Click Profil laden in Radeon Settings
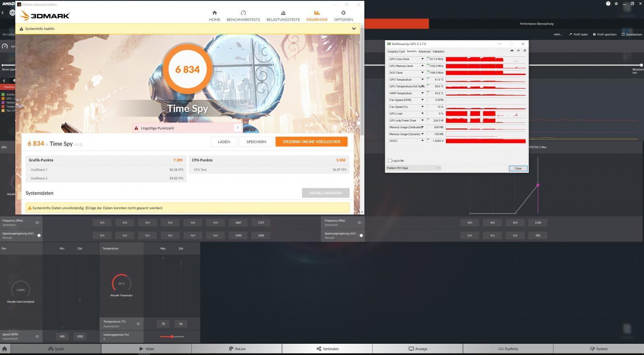Screen dimensions: 644x355 578,34
